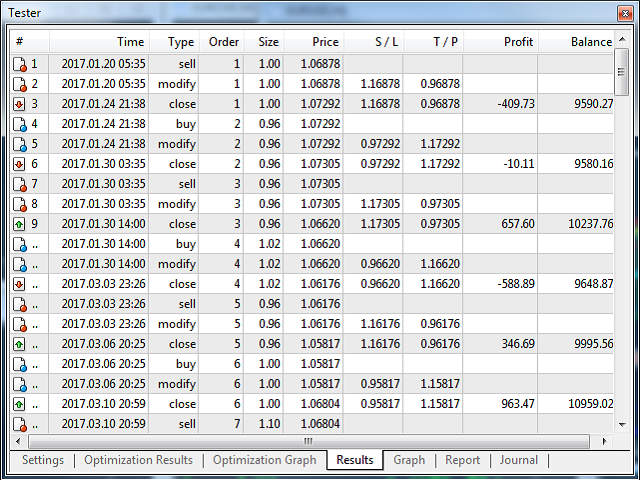Click the red close icon in row 3
Screen dimensions: 640x480
[x=20, y=104]
